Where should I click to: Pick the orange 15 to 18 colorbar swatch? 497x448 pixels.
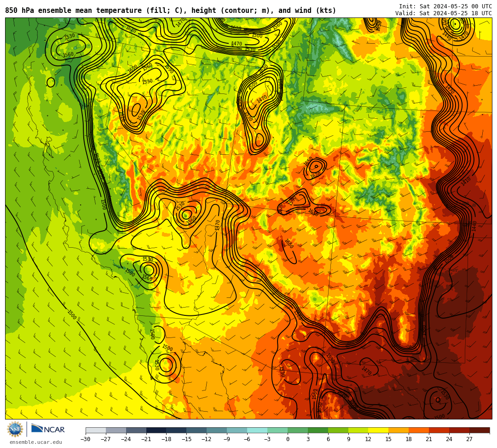click(x=399, y=430)
